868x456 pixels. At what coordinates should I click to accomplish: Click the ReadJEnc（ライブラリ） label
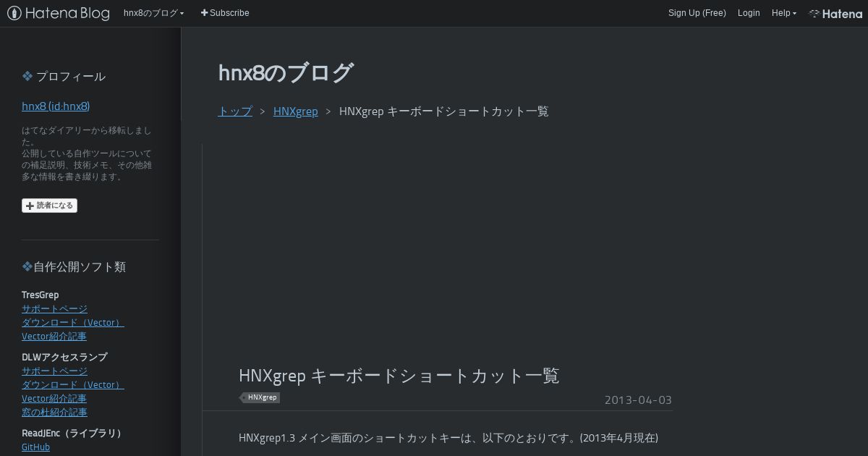(x=72, y=433)
